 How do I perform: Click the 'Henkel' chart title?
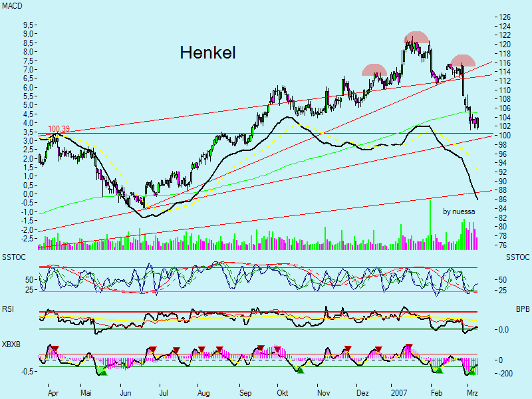click(x=207, y=53)
